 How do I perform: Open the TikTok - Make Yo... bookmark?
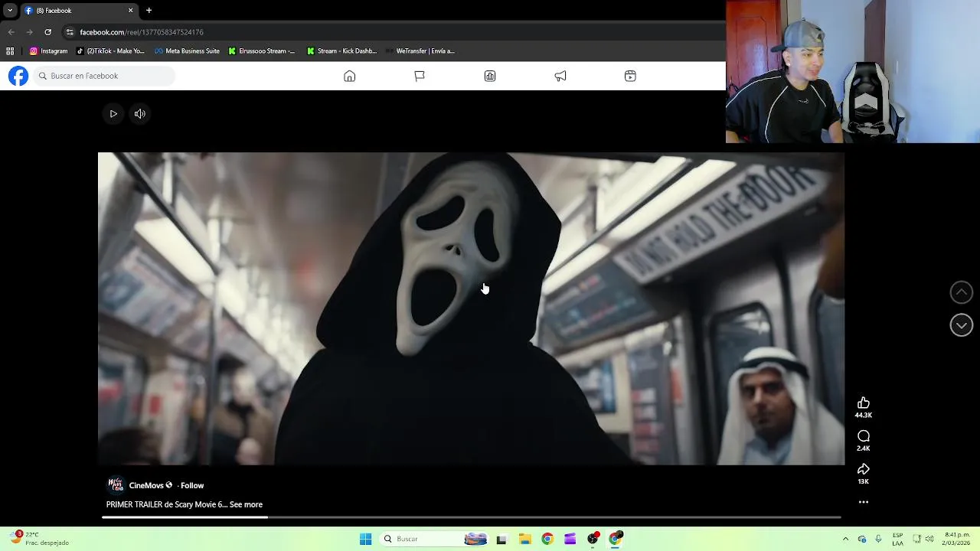tap(110, 51)
